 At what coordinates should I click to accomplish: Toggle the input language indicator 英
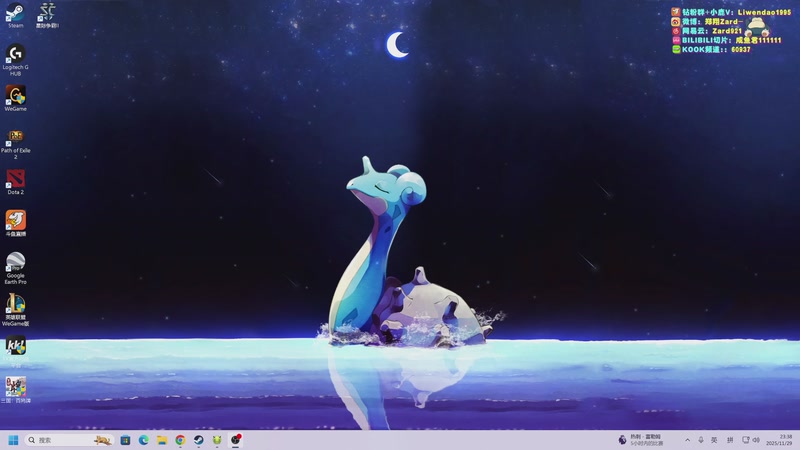pos(714,440)
